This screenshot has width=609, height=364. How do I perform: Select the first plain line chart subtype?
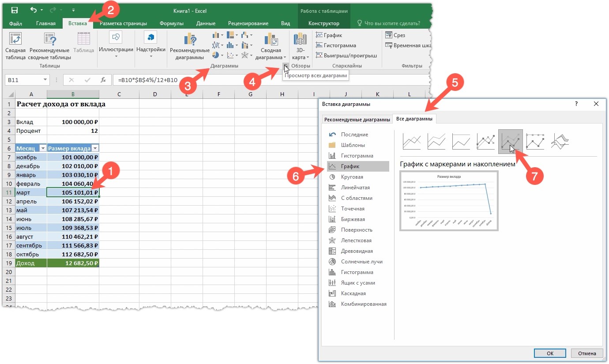(411, 142)
